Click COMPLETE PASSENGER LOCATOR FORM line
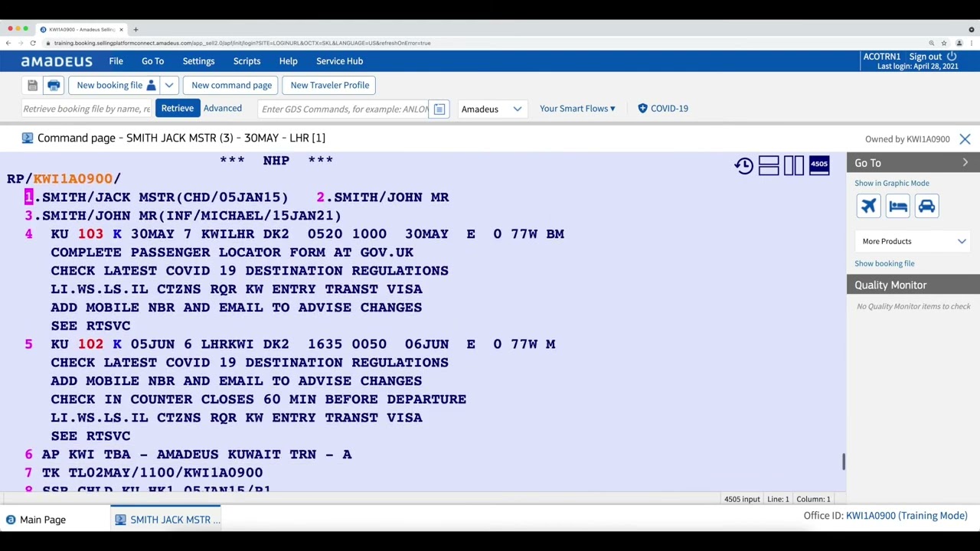Viewport: 980px width, 551px height. click(x=232, y=253)
